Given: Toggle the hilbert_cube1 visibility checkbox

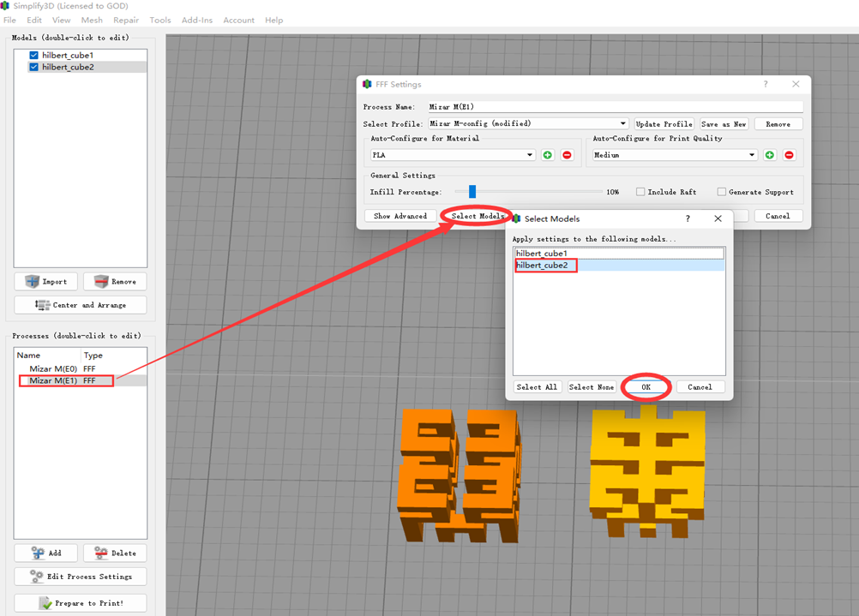Looking at the screenshot, I should point(34,56).
